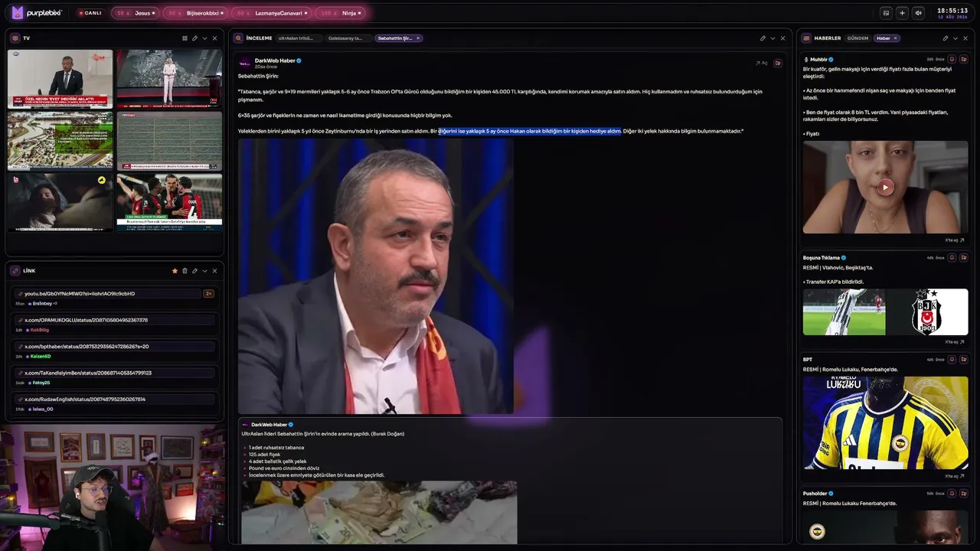Click the İNCELEME panel magnifier icon
Screen dimensions: 980x551
tap(239, 38)
